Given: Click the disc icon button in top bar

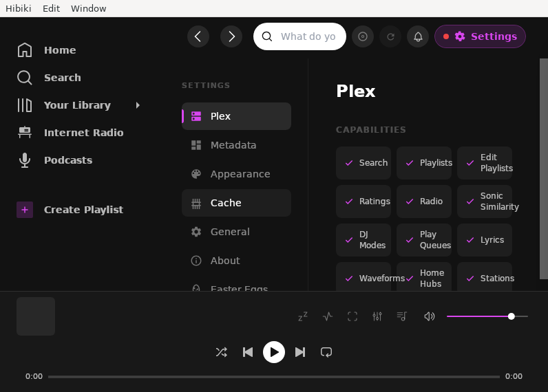Looking at the screenshot, I should pos(363,36).
